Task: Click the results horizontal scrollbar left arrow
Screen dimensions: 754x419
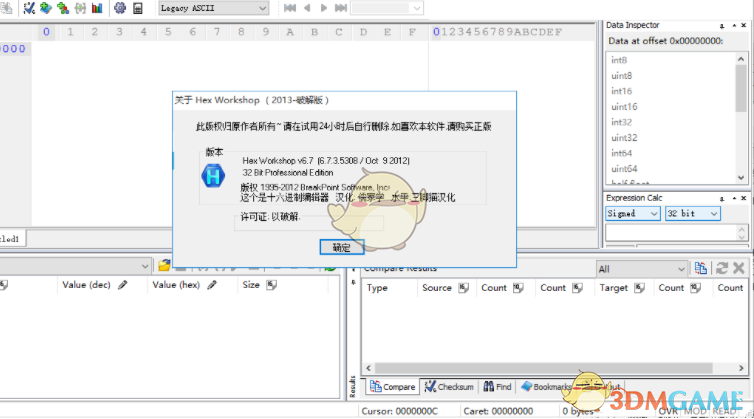Action: (x=368, y=368)
